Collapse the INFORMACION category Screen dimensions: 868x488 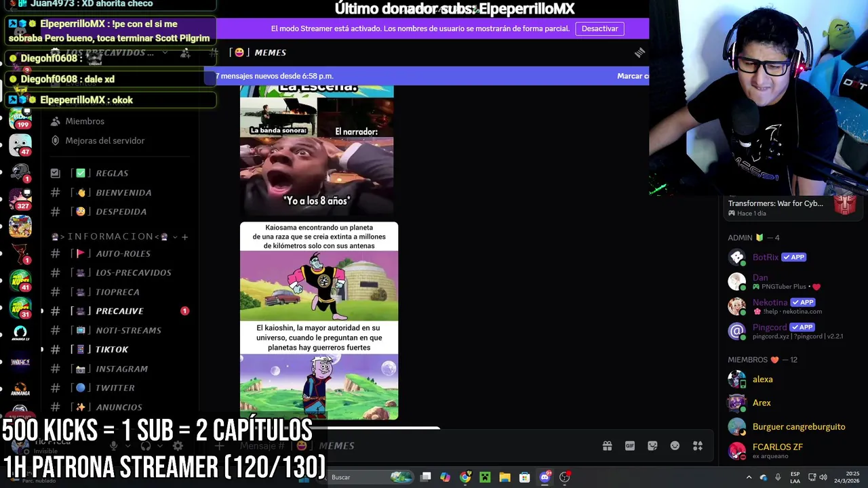pyautogui.click(x=108, y=237)
